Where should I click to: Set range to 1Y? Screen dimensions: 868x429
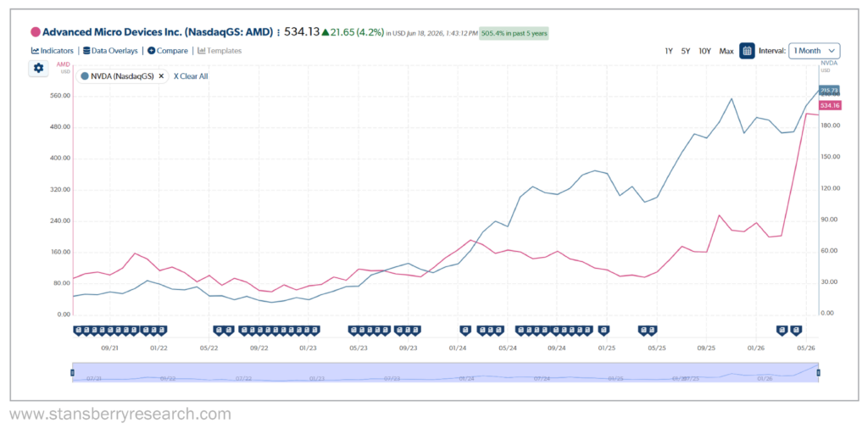click(x=669, y=51)
